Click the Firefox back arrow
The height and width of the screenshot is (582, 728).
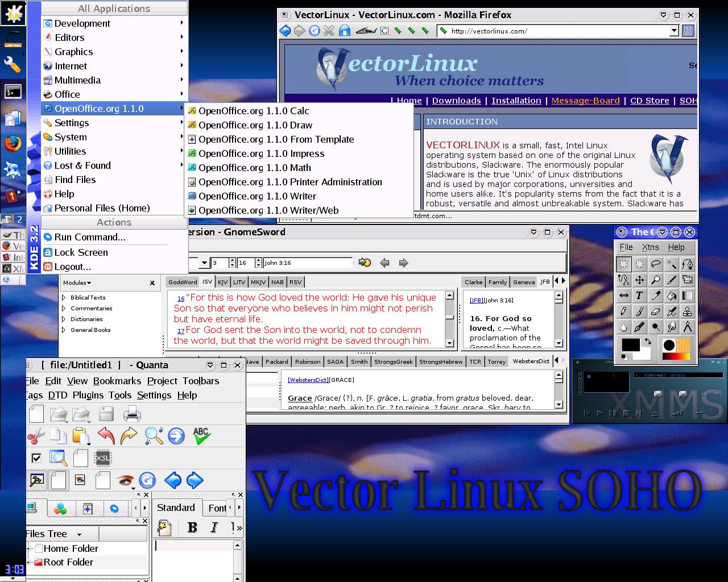click(x=285, y=31)
